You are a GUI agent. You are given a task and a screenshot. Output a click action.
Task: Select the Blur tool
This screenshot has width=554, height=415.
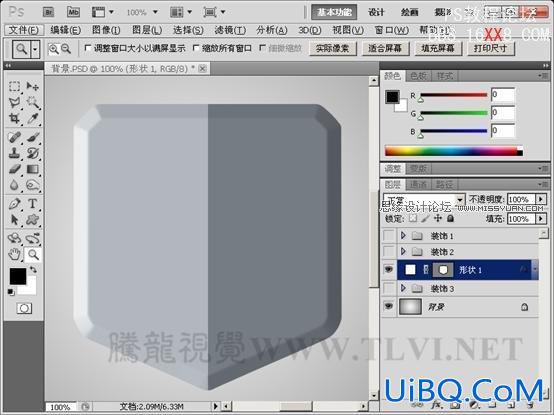(x=14, y=185)
